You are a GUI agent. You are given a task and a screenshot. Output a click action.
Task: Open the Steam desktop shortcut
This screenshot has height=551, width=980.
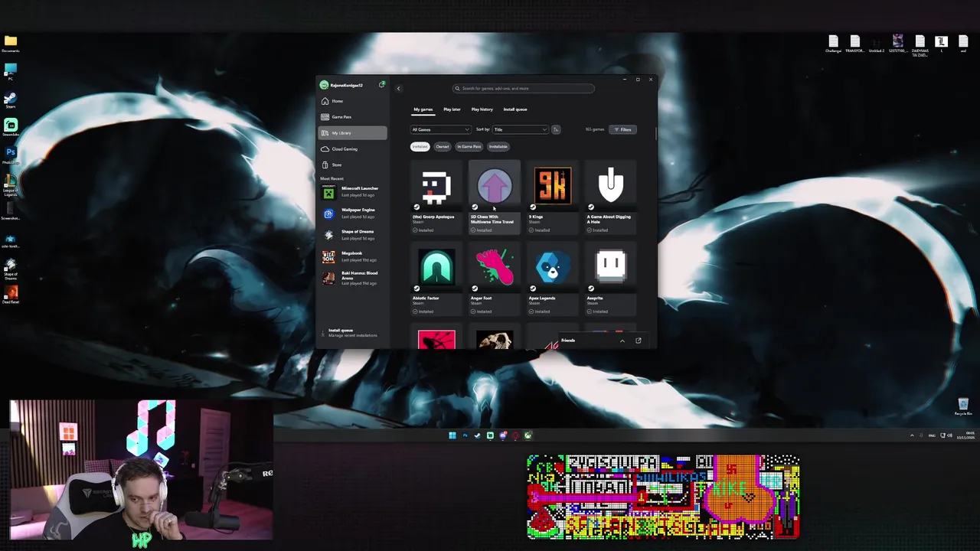pyautogui.click(x=11, y=100)
